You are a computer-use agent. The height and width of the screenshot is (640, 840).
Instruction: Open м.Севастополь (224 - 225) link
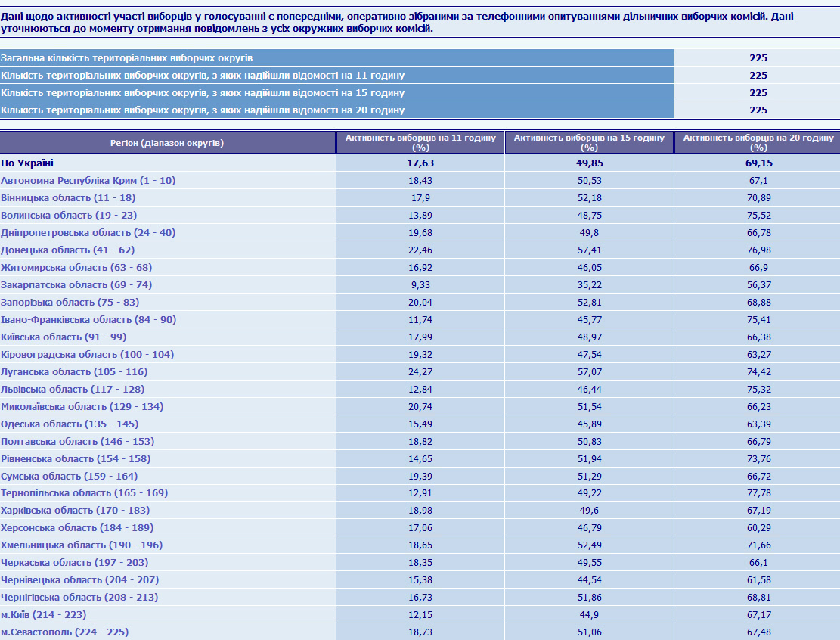point(64,632)
